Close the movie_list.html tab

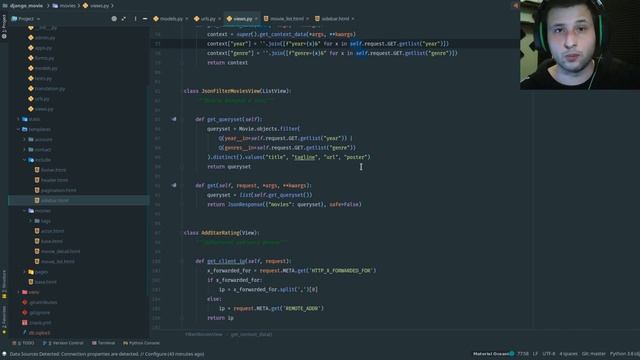point(308,19)
